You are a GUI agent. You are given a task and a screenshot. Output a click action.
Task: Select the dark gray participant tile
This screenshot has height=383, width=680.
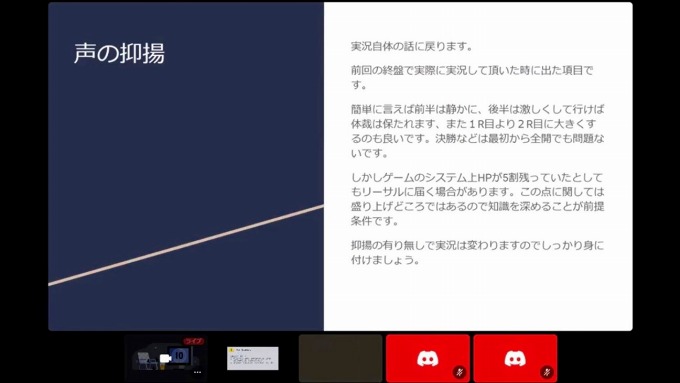pos(340,358)
